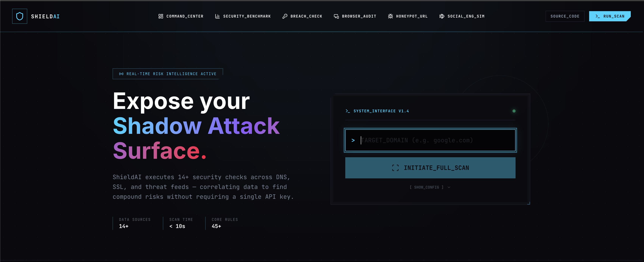Click the SHIELDAI brand name text
The width and height of the screenshot is (644, 262).
45,16
